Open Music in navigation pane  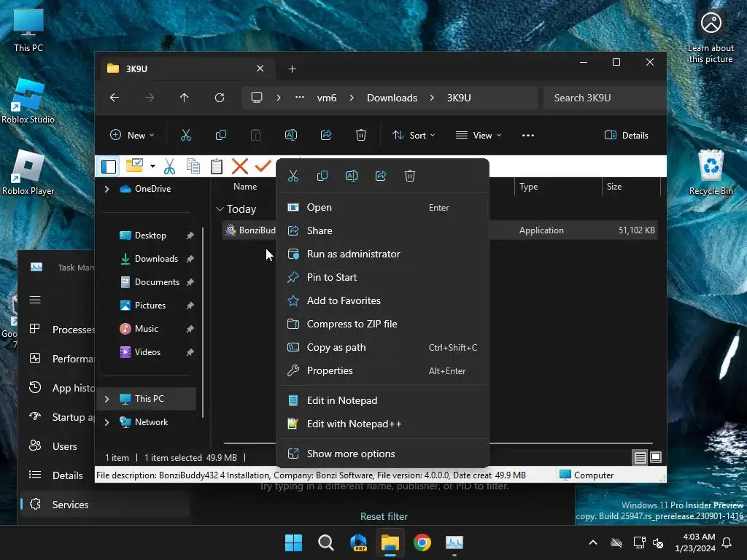tap(146, 329)
